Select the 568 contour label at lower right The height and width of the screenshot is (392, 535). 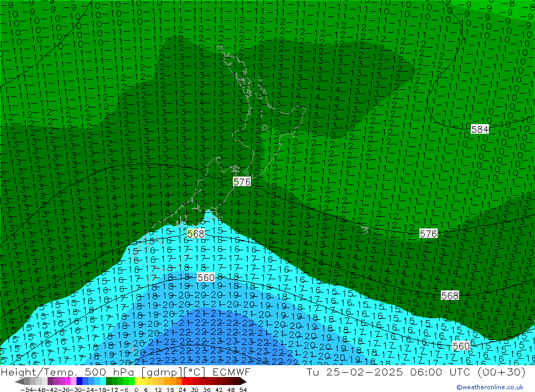(x=450, y=295)
